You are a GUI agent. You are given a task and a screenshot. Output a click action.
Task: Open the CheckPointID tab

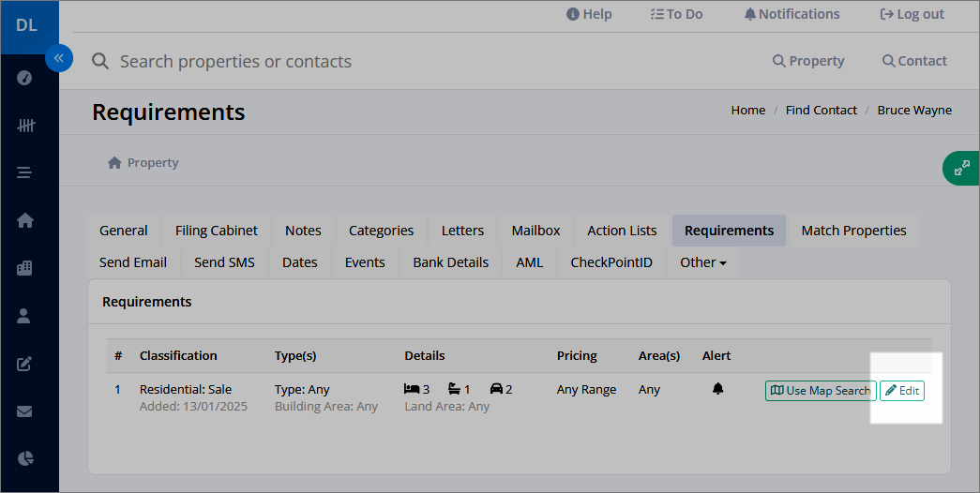611,262
